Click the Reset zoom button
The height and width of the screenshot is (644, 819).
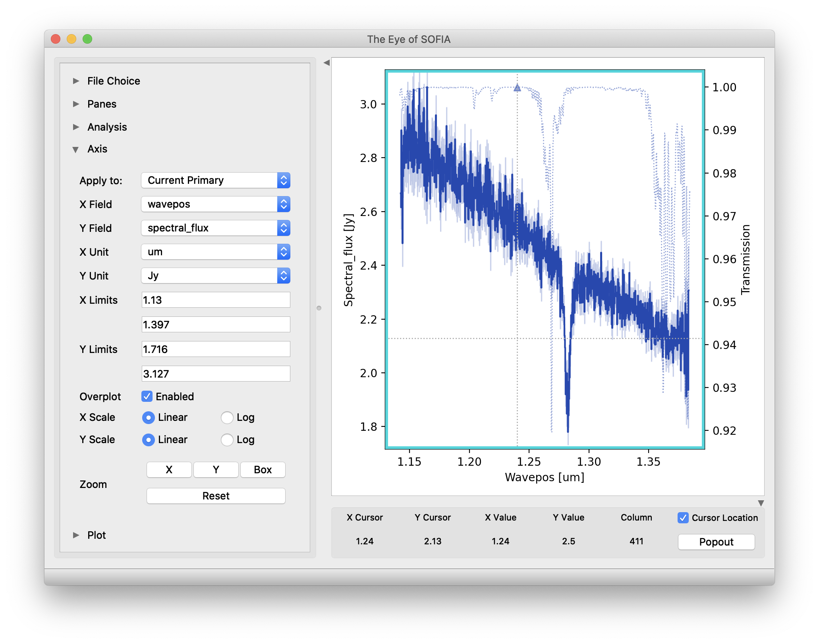point(215,496)
